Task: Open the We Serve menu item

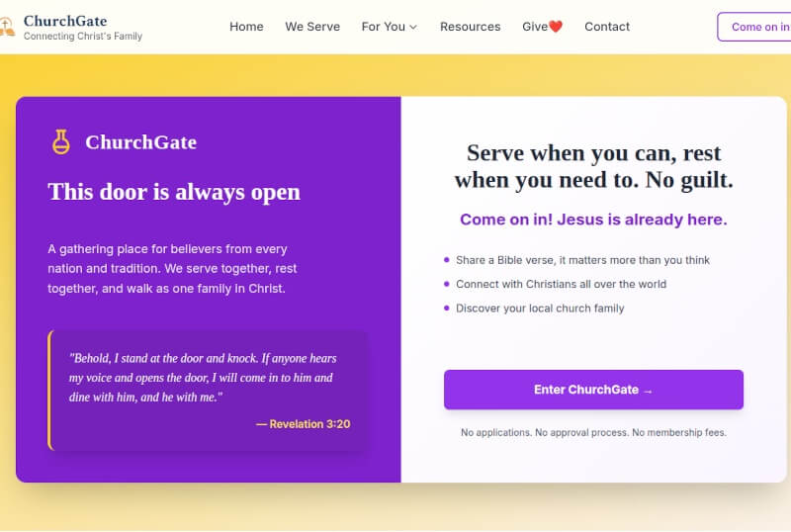Action: tap(312, 27)
